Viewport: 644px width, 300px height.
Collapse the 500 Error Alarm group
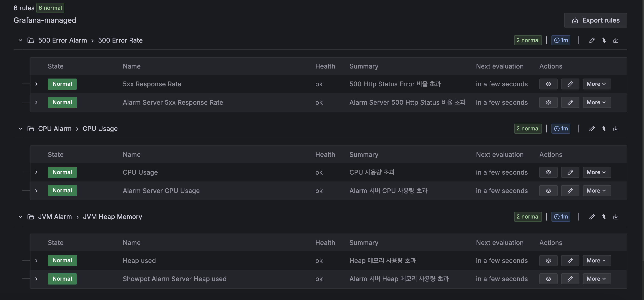[x=20, y=40]
